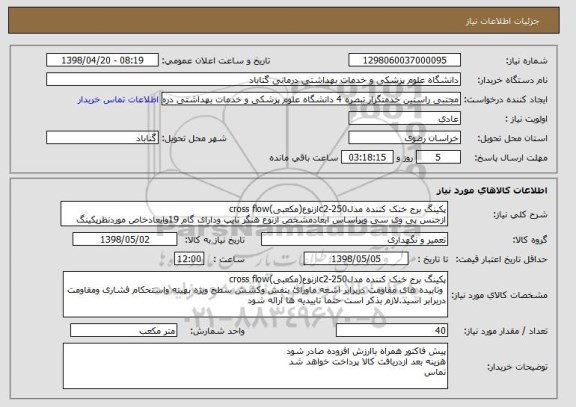Image resolution: width=576 pixels, height=407 pixels.
Task: Click the price validity date field 1398/05/05
Action: 356,259
